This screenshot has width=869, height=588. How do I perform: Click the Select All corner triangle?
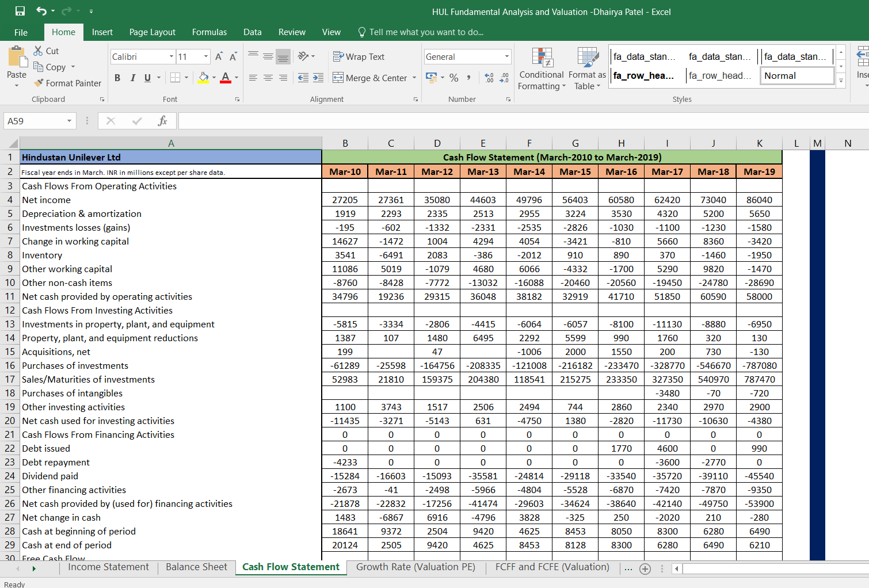[x=12, y=143]
